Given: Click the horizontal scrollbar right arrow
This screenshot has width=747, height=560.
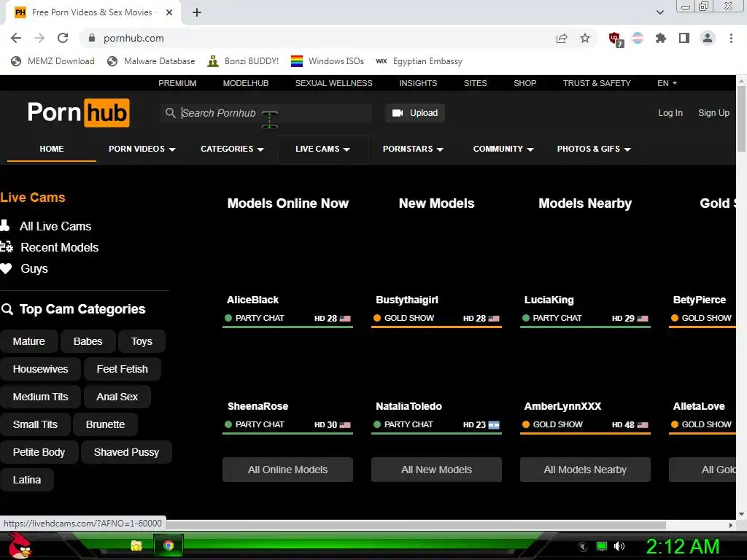Looking at the screenshot, I should click(731, 525).
